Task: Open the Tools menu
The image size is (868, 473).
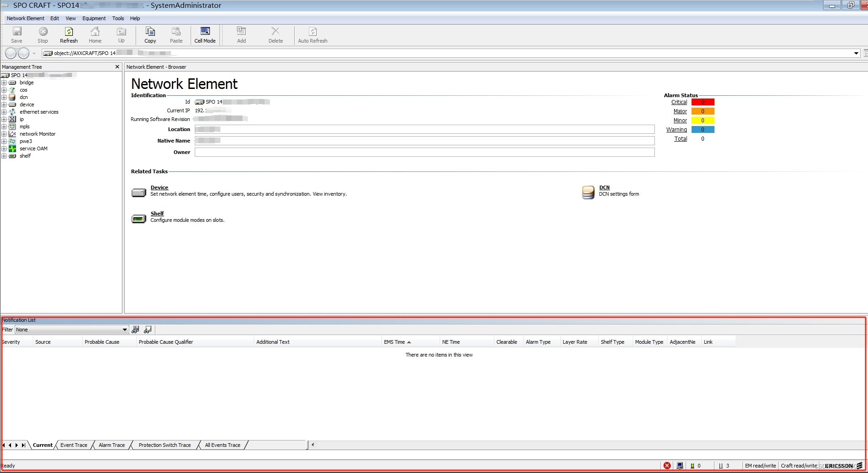Action: tap(118, 18)
